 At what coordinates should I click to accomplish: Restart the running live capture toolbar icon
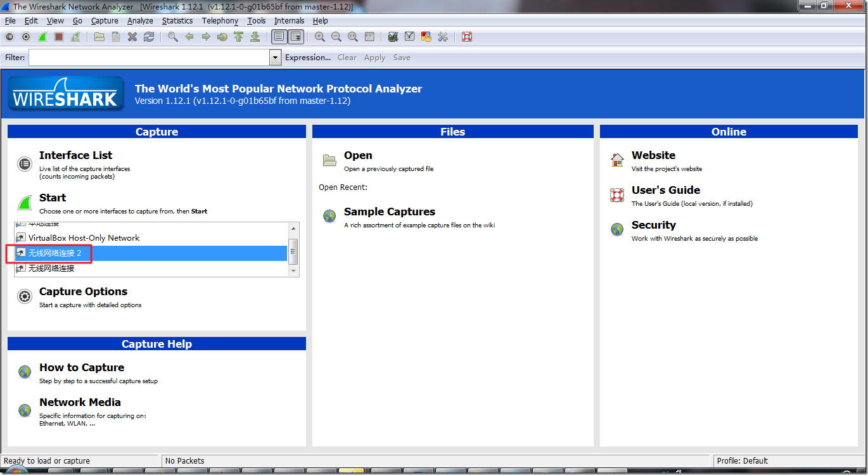(x=75, y=37)
